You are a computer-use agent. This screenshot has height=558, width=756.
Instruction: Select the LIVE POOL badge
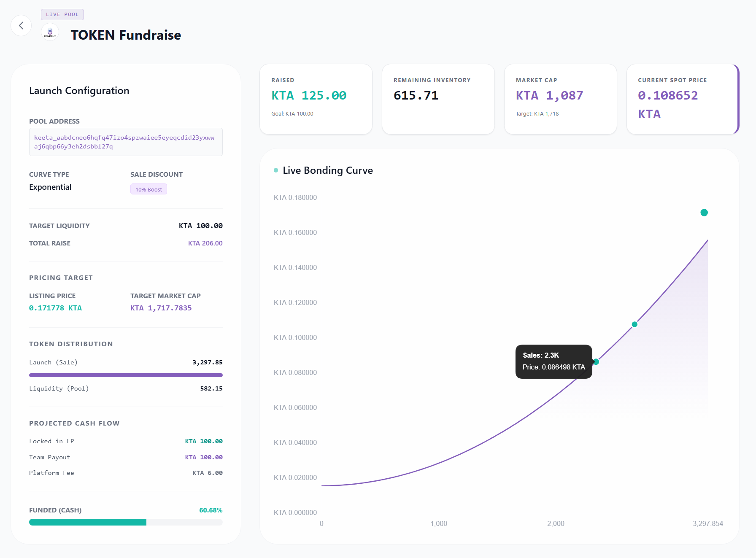(62, 14)
